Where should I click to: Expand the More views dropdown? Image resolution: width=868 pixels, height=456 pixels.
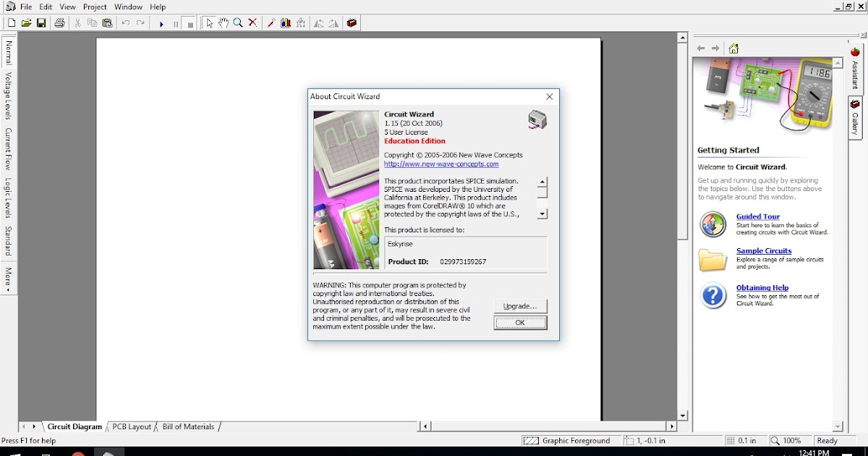click(x=8, y=279)
